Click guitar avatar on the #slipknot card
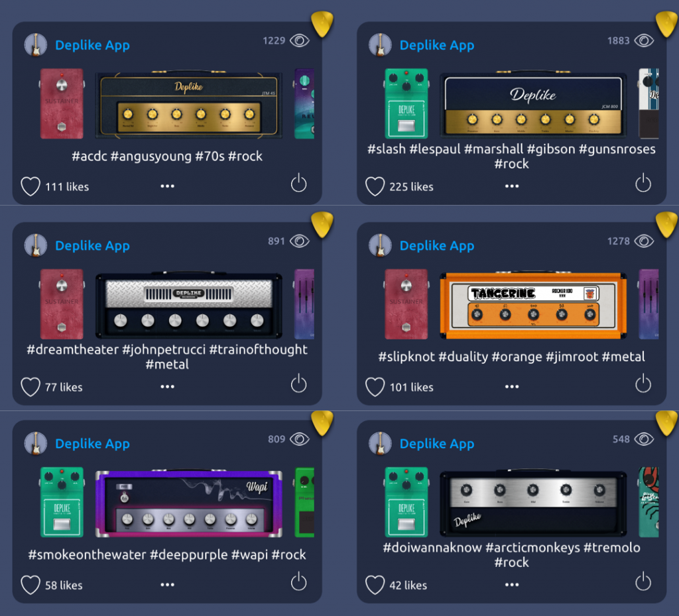 (x=380, y=245)
